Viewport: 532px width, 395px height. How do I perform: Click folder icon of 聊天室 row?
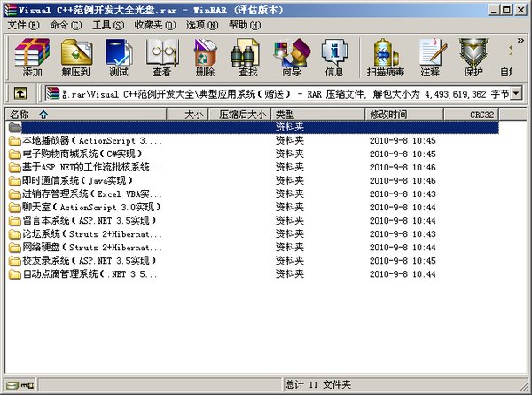click(x=14, y=208)
